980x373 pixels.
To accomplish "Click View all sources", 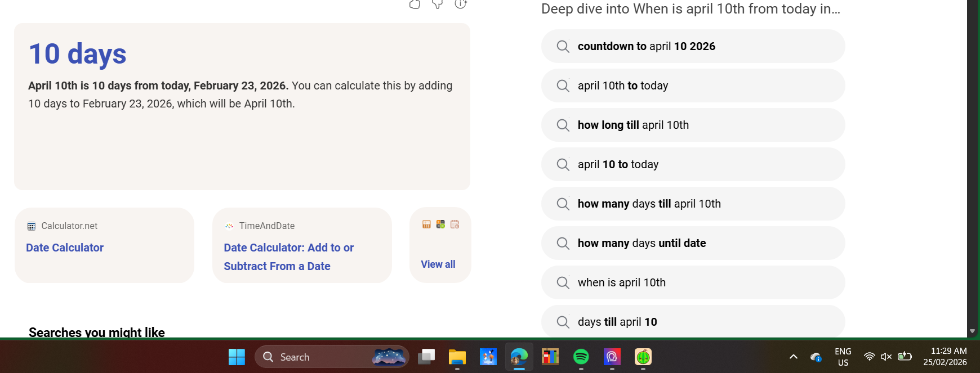I will (438, 264).
